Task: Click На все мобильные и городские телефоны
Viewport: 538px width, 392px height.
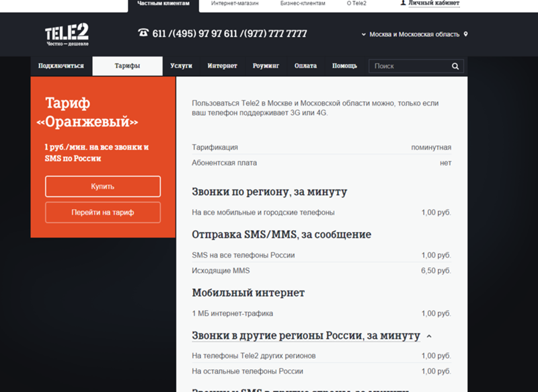Action: [263, 212]
